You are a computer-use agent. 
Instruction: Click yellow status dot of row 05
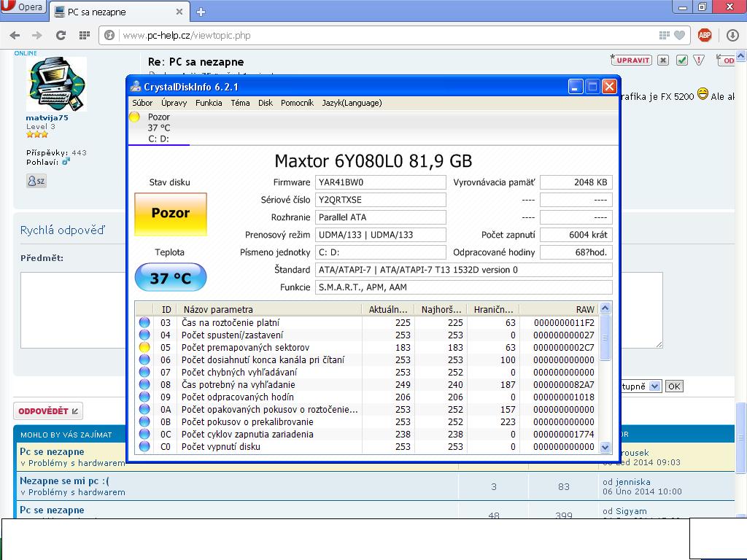tap(144, 348)
